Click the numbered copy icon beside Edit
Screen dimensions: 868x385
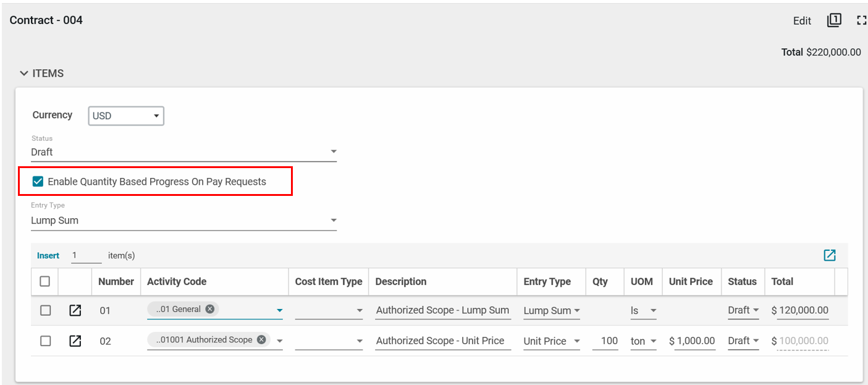click(x=834, y=20)
